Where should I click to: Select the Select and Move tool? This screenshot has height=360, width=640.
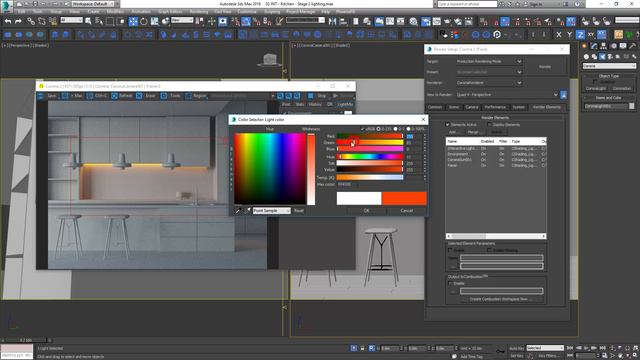133,21
